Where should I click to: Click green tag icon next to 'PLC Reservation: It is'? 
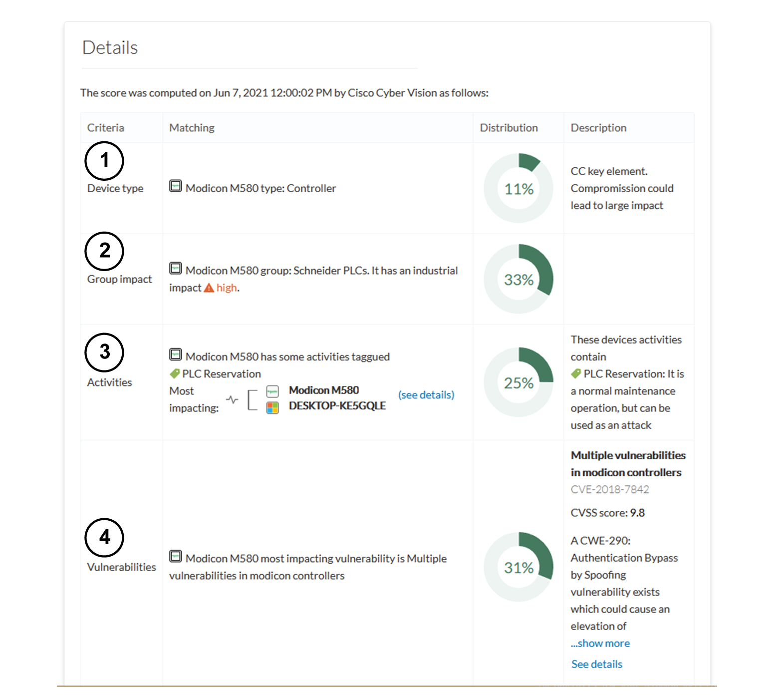(576, 373)
